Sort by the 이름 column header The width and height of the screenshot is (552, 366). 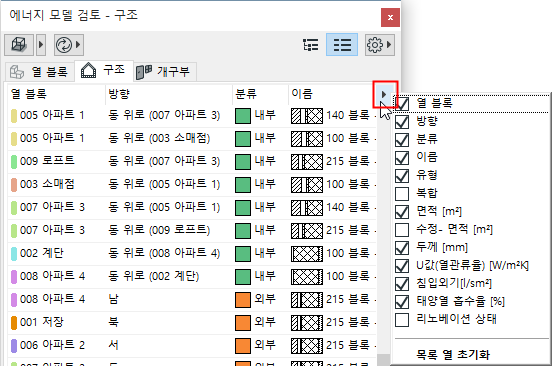coord(332,94)
